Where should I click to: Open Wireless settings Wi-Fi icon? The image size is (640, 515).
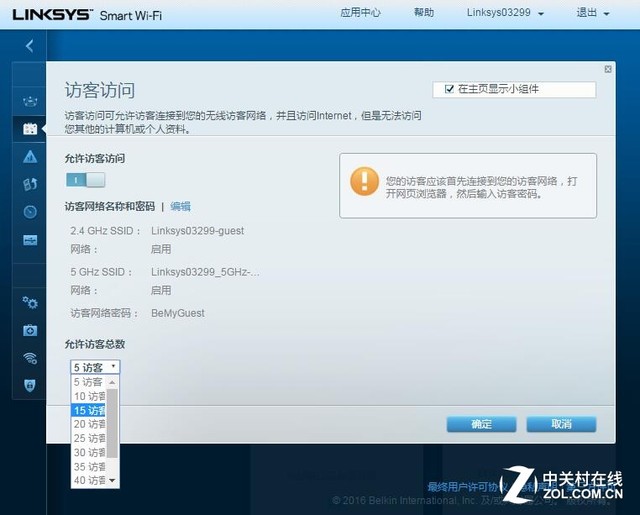tap(30, 358)
